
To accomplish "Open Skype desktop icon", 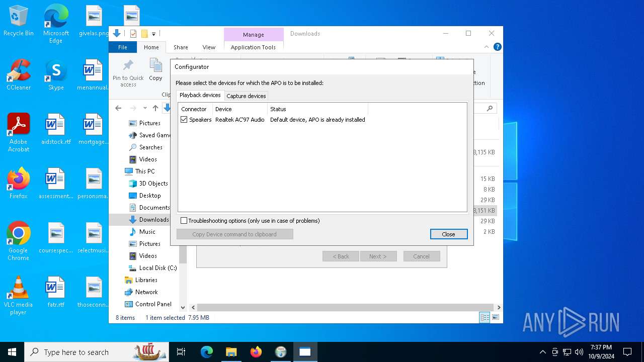I will coord(56,75).
